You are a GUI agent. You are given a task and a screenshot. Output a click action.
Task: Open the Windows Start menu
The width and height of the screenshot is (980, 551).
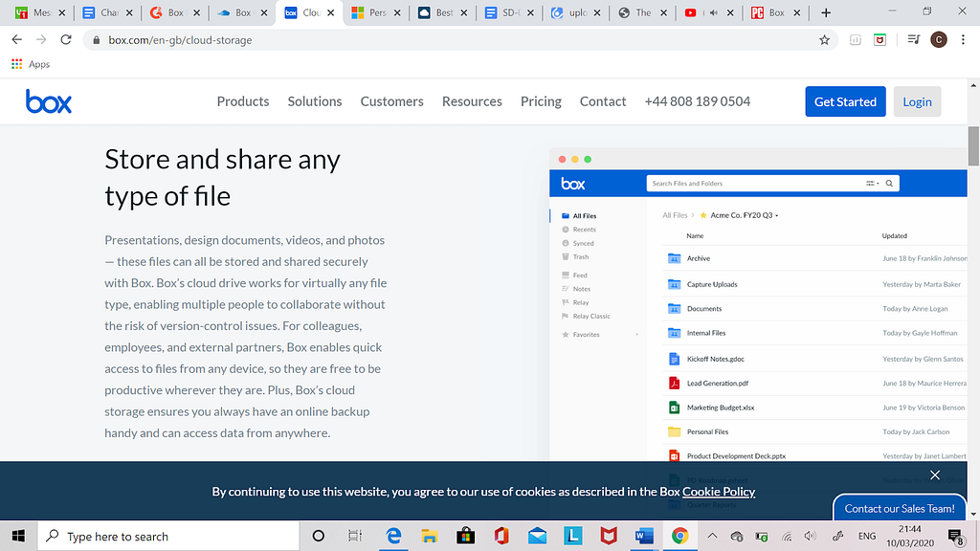pos(18,536)
